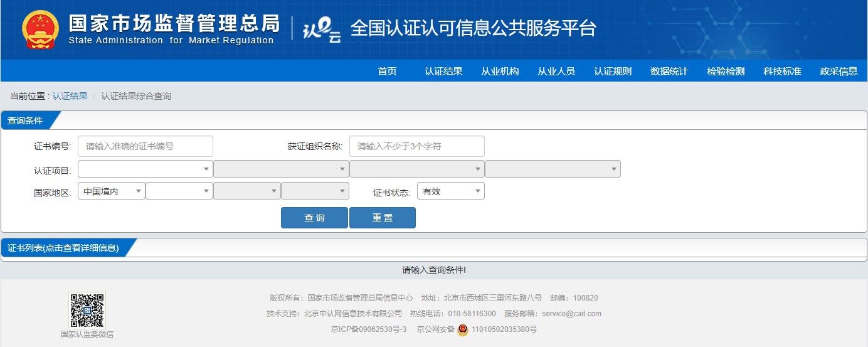Open the 科技标准 navigation menu

(782, 71)
